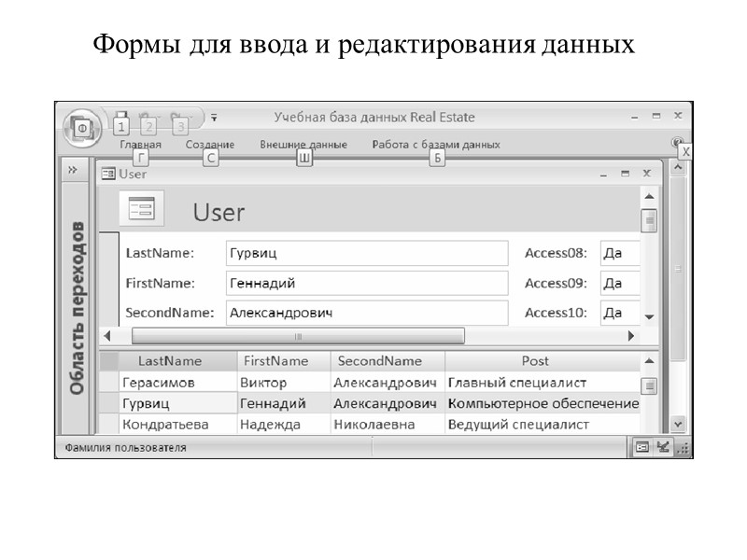Screen dimensions: 747x560
Task: Switch to Design view via status bar icon
Action: pyautogui.click(x=663, y=447)
